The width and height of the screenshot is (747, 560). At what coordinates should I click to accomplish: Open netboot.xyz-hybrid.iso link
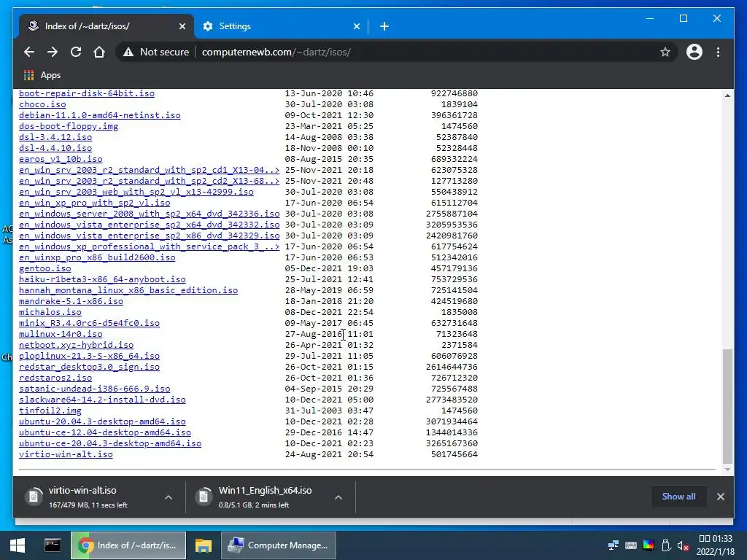click(x=76, y=345)
